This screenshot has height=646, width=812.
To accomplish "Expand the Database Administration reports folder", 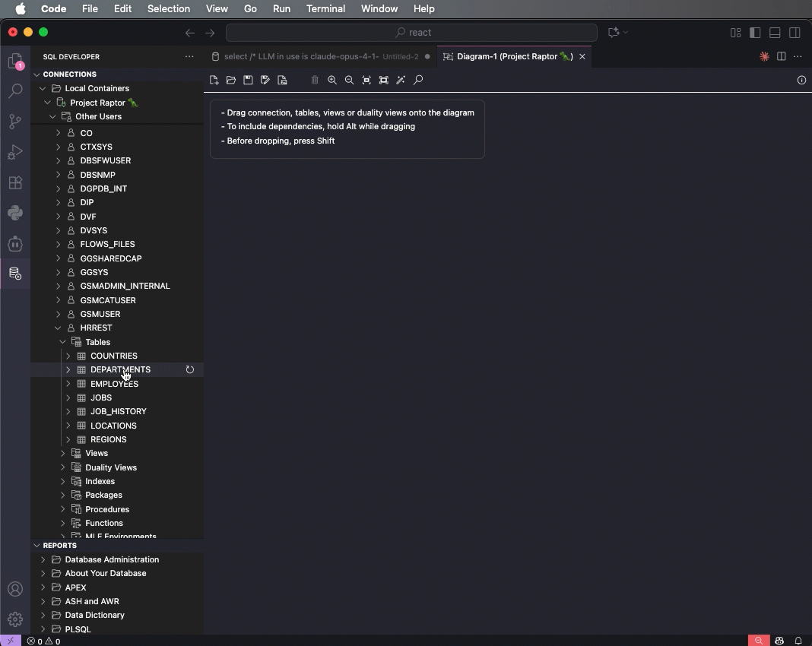I will [43, 559].
